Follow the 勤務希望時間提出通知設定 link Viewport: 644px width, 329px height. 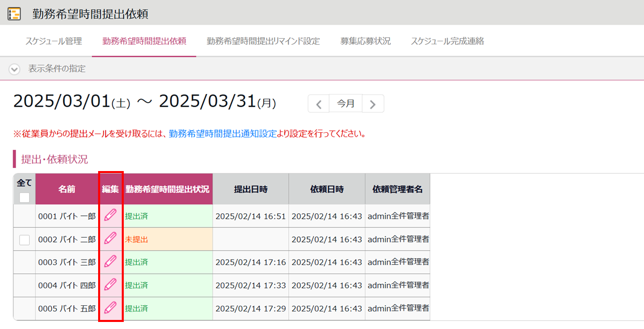(223, 134)
